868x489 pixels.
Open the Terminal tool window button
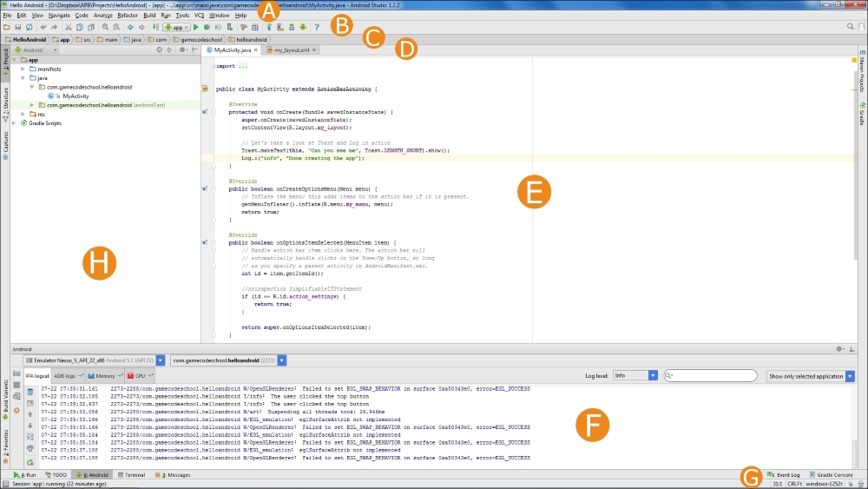[131, 475]
